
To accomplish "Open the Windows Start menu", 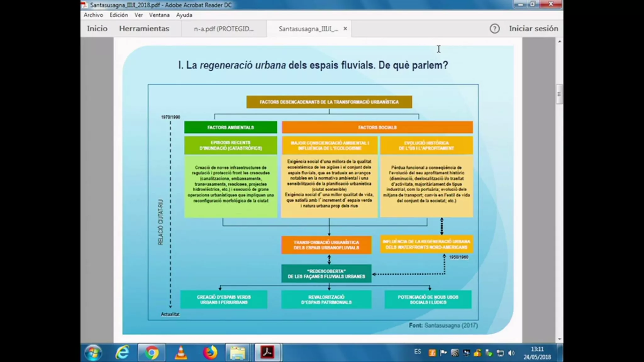I will (93, 353).
